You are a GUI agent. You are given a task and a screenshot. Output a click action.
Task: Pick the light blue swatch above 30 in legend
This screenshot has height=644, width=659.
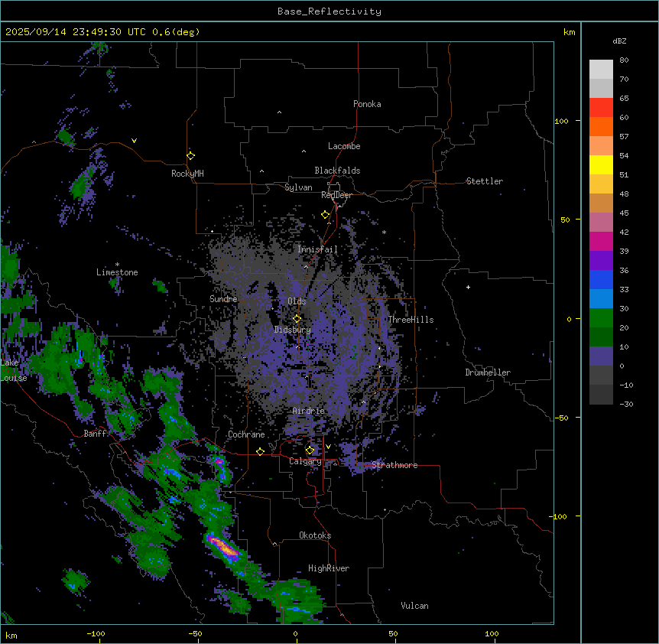tap(601, 299)
